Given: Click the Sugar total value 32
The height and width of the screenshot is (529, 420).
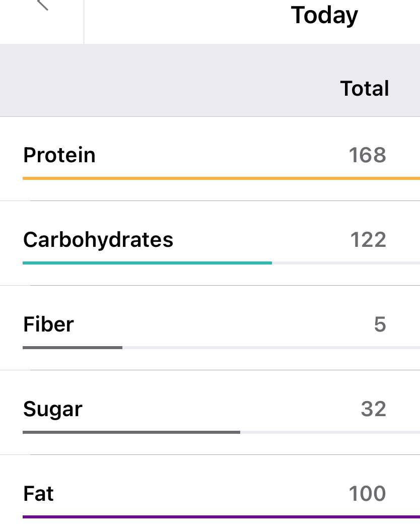Looking at the screenshot, I should (x=373, y=409).
